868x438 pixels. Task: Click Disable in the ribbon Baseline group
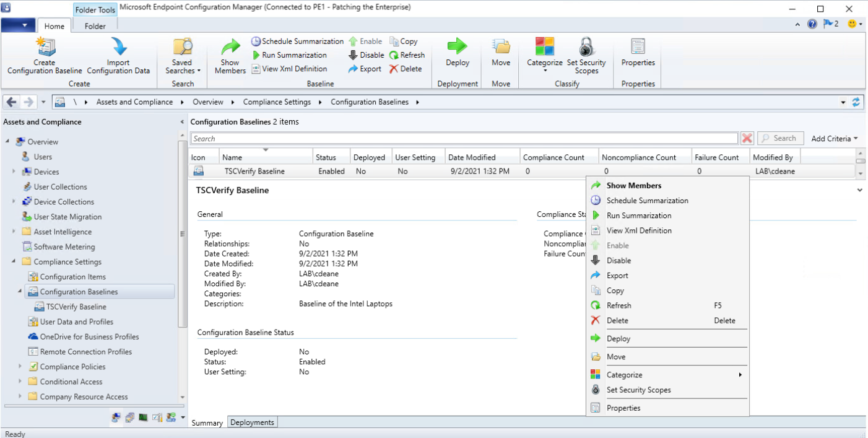pos(366,55)
